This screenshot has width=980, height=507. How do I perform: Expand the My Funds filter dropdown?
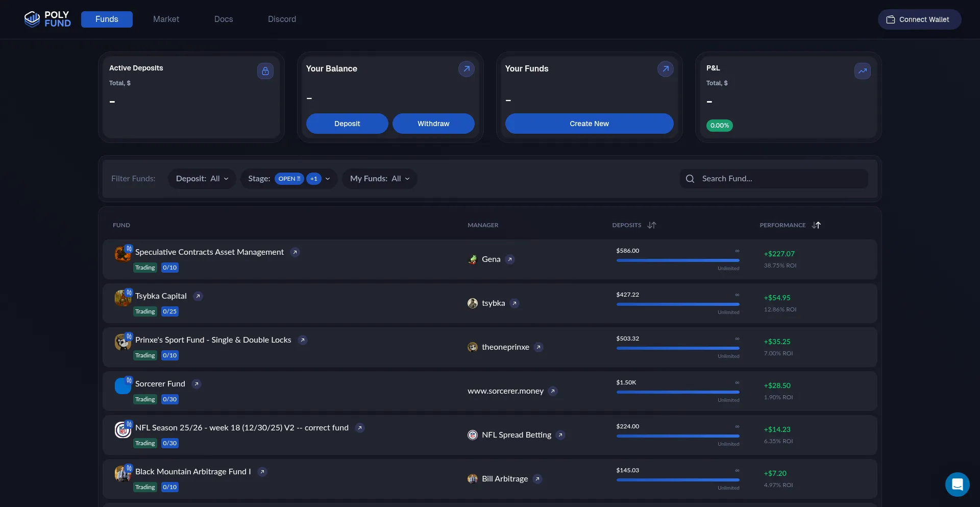pos(380,179)
